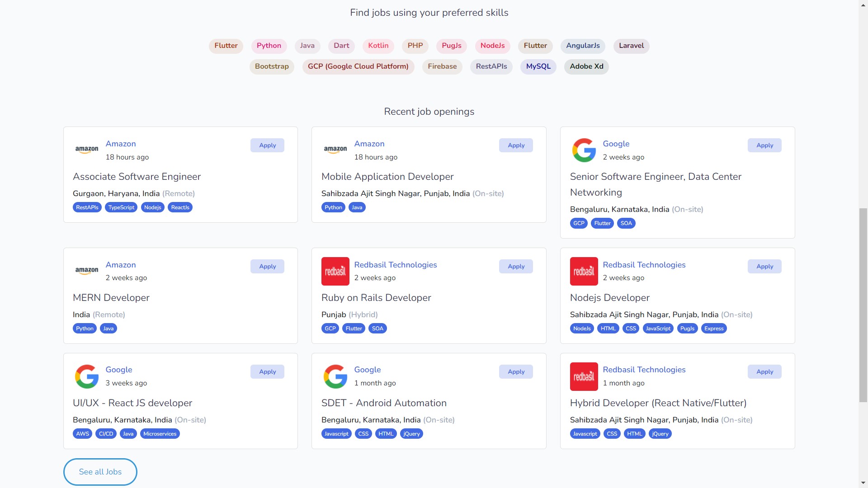Click the Redbasil logo on Hybrid Developer card
The width and height of the screenshot is (868, 488).
584,376
